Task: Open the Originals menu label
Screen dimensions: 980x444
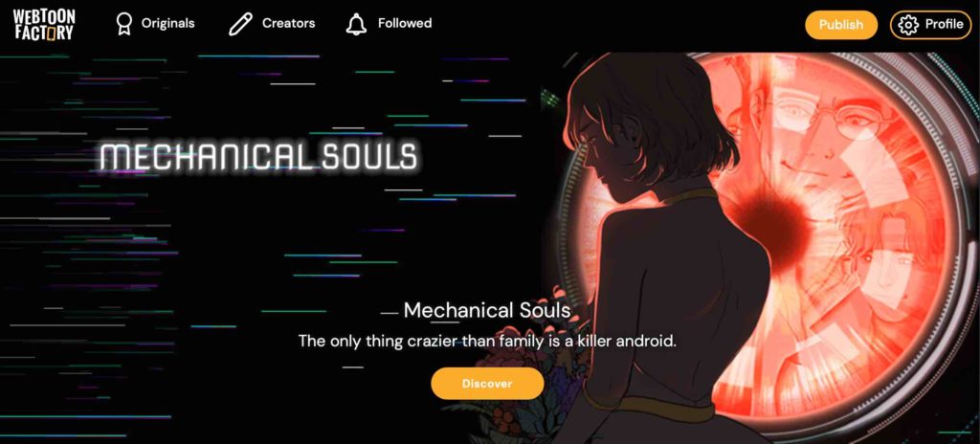Action: pos(167,23)
